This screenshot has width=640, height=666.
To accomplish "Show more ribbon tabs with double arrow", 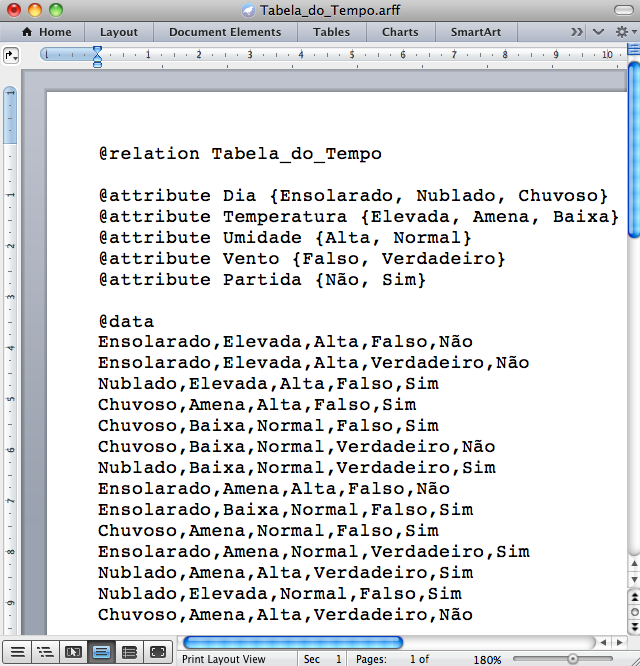I will (577, 32).
